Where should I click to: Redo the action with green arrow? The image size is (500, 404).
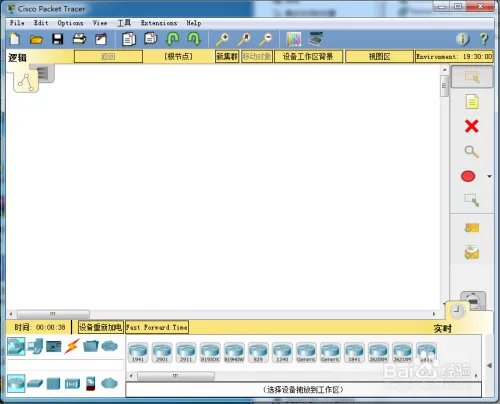[x=194, y=39]
